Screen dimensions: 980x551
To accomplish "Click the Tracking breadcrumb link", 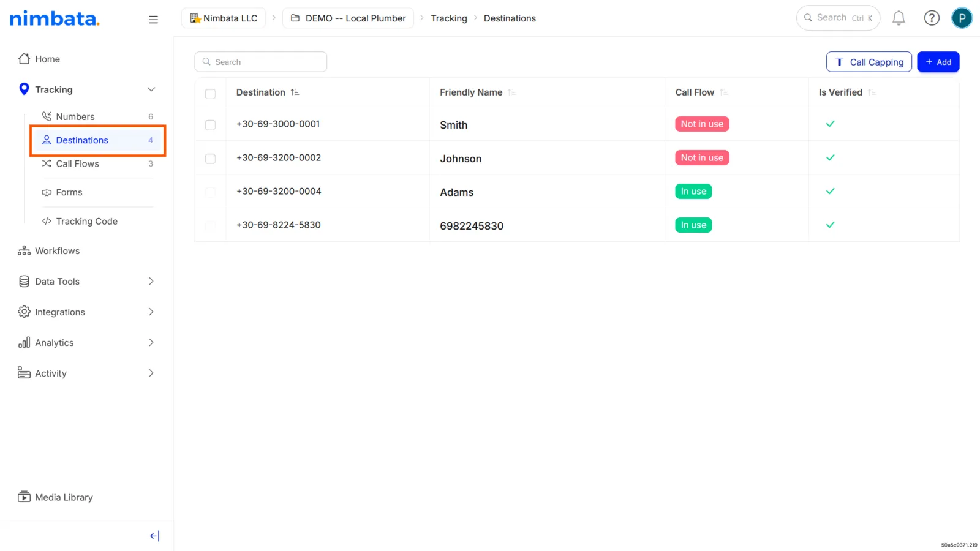I will click(448, 18).
